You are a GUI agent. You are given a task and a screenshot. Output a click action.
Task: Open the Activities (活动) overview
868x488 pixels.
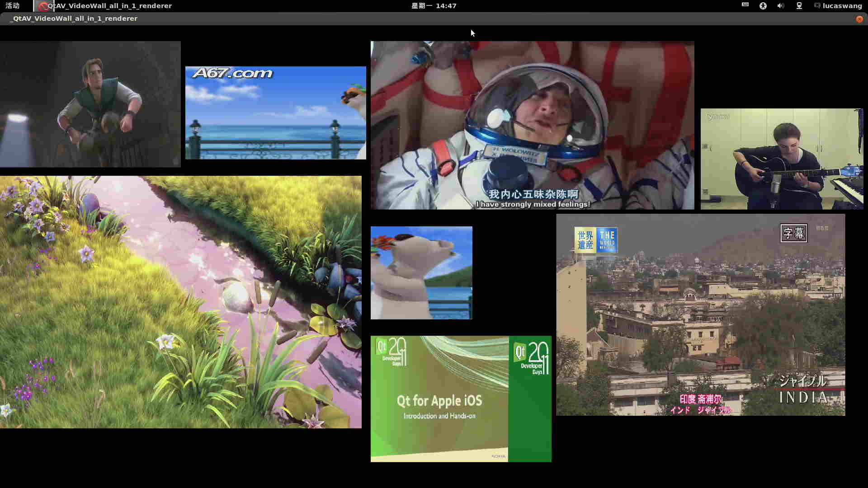coord(13,6)
